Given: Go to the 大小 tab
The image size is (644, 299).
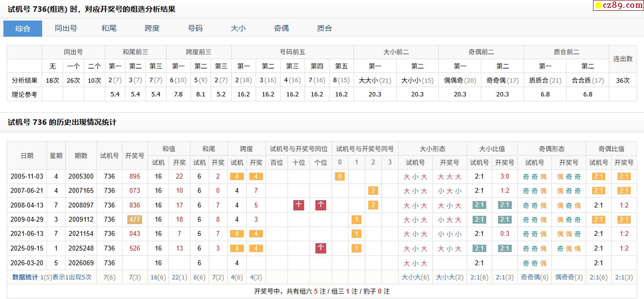Looking at the screenshot, I should [238, 28].
